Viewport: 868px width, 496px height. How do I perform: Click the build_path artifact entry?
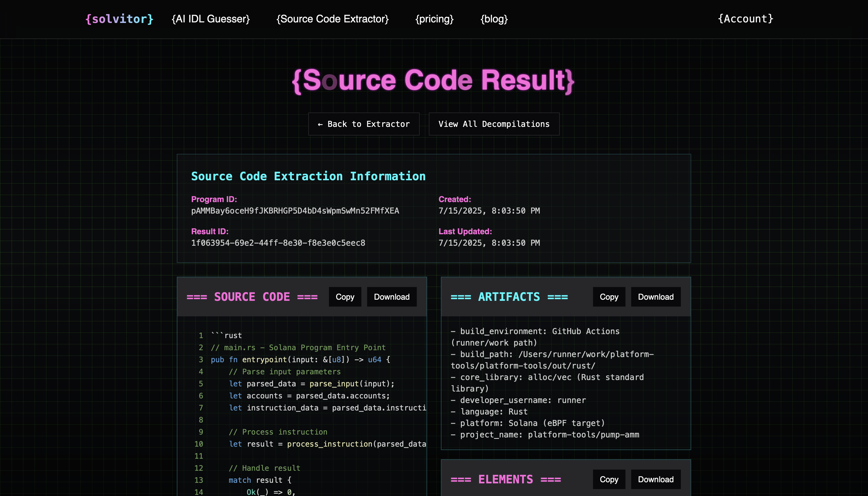pyautogui.click(x=552, y=360)
